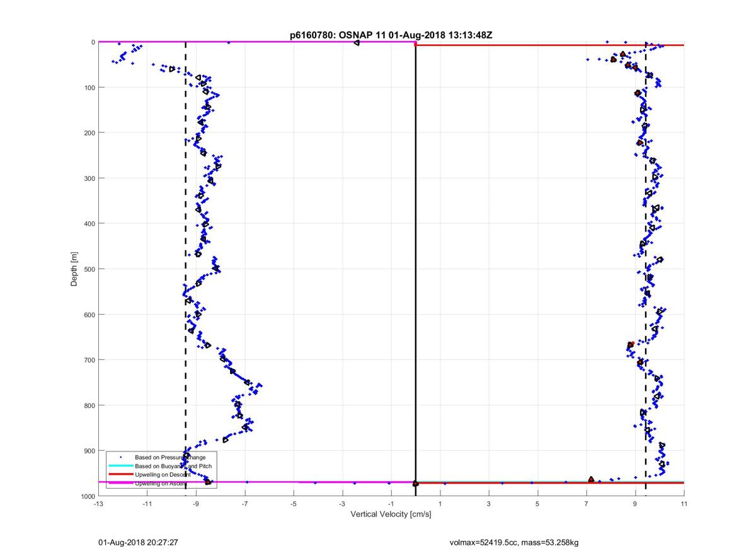Click y-axis tick label '1000'
756x558 pixels.
(88, 496)
